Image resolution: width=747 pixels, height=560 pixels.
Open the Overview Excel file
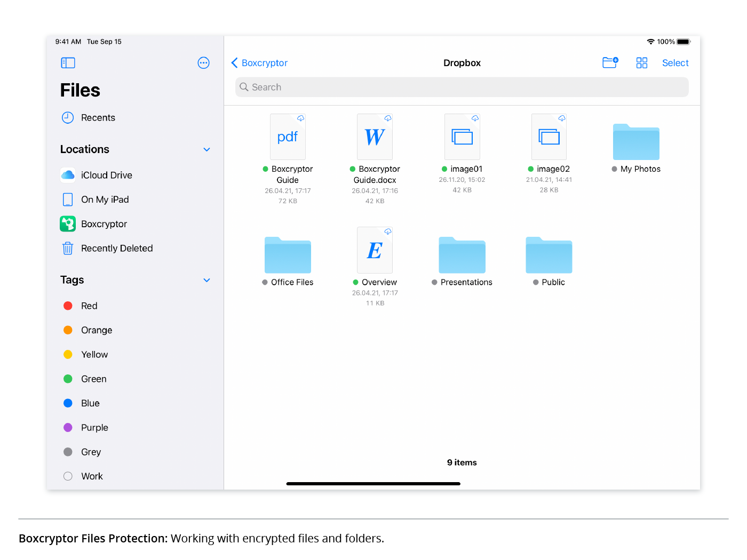375,250
